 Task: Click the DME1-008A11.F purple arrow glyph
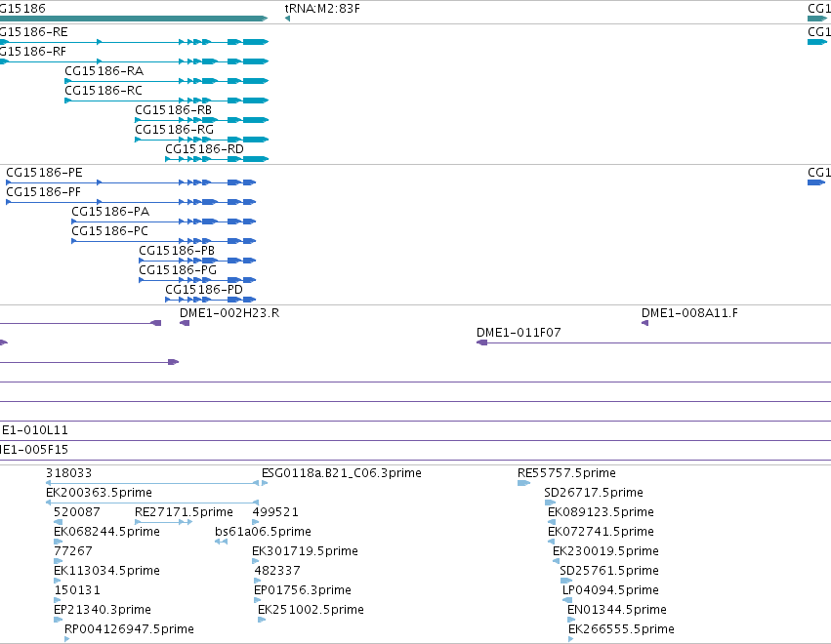(x=645, y=323)
